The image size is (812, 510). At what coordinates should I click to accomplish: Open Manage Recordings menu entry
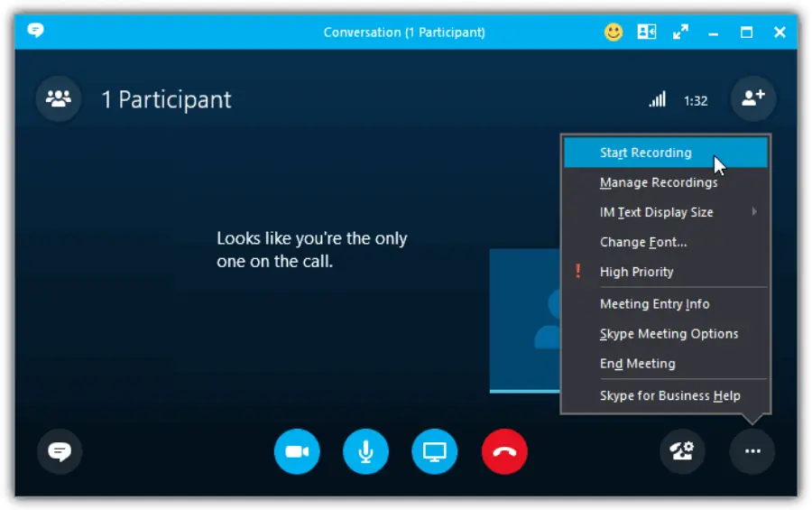[666, 182]
